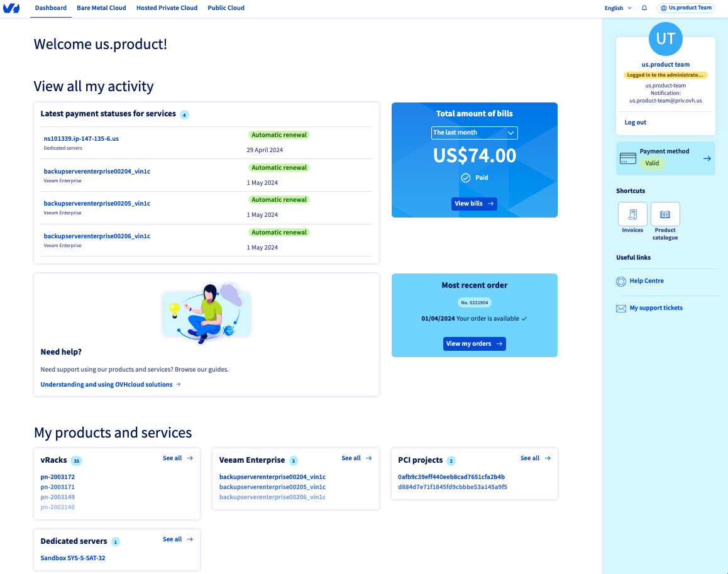Screen dimensions: 728x574
Task: Click the Log out link
Action: pos(635,122)
